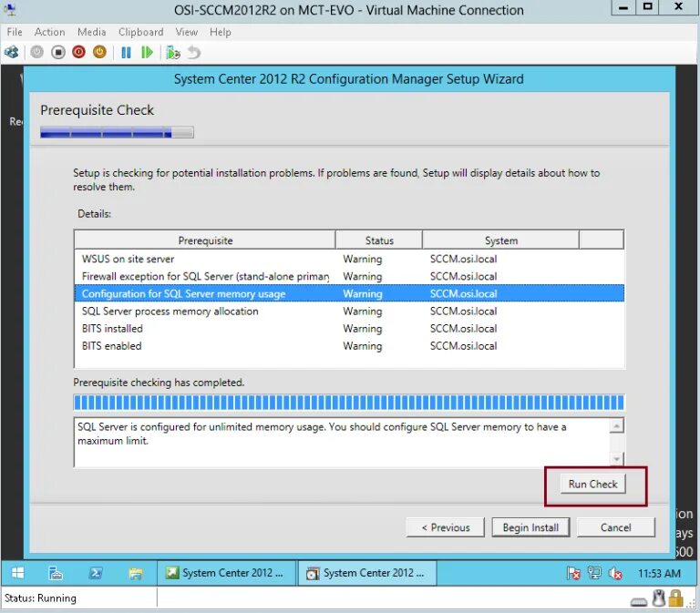Click the Turn Off VM stop icon
700x613 pixels.
pos(58,52)
